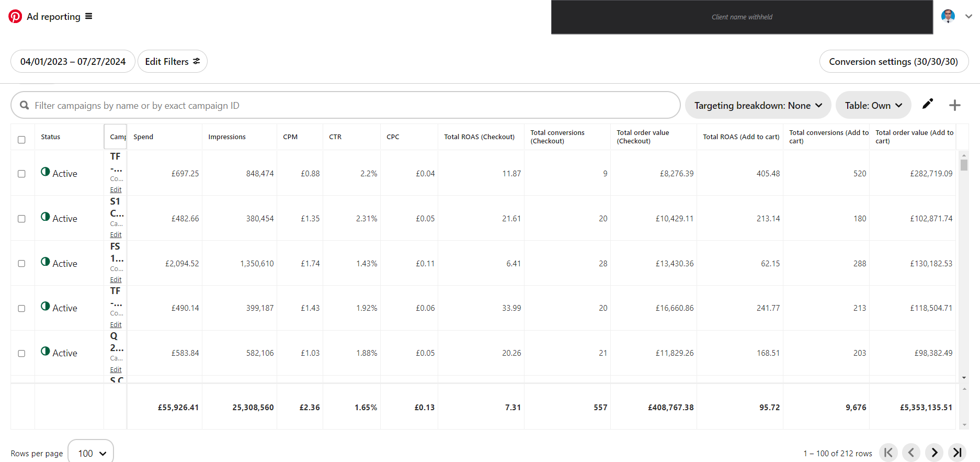
Task: Click the table scrollbar down arrow
Action: [x=964, y=378]
